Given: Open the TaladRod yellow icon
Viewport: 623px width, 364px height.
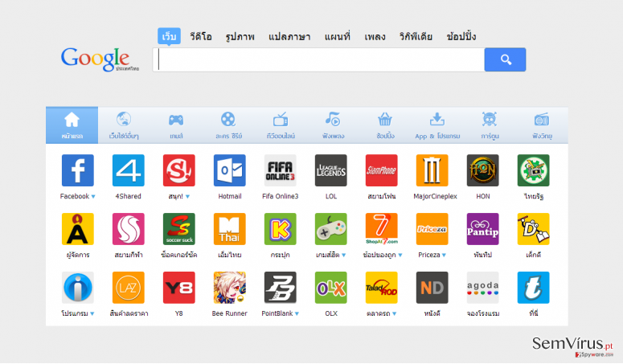Looking at the screenshot, I should pyautogui.click(x=381, y=288).
